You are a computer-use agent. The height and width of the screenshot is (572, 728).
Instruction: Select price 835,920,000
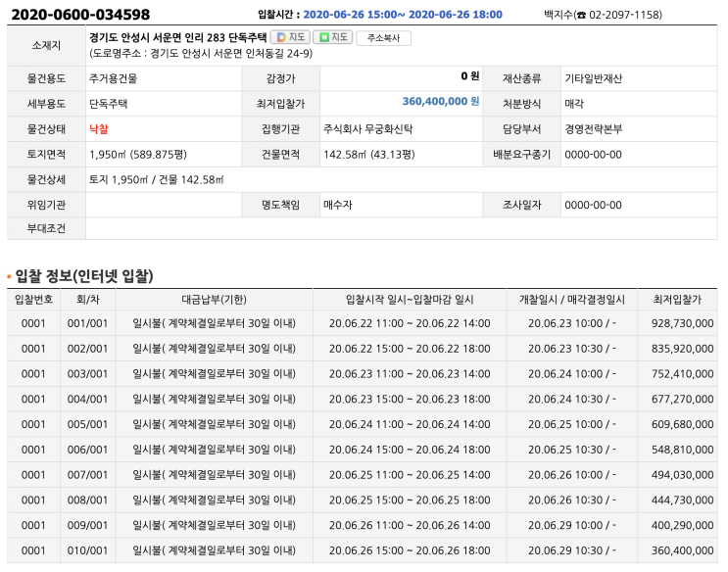coord(683,349)
